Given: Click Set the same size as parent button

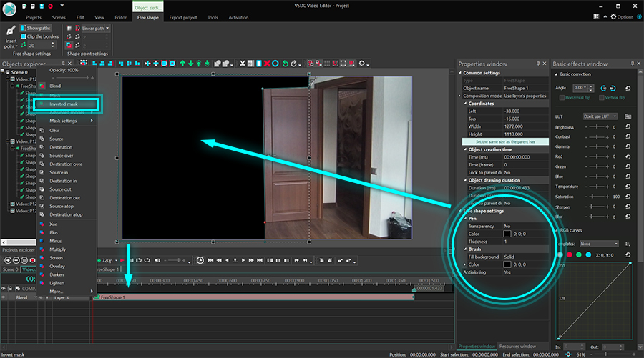Looking at the screenshot, I should click(505, 141).
